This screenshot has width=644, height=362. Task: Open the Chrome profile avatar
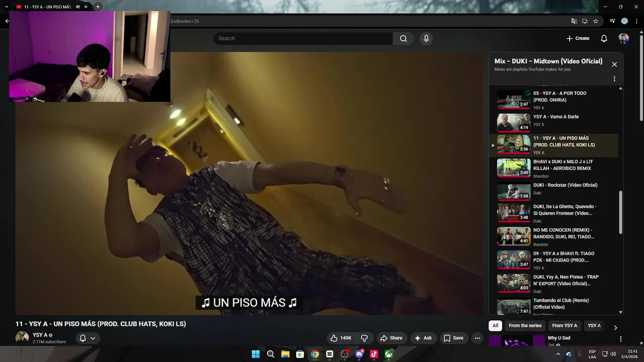click(624, 21)
